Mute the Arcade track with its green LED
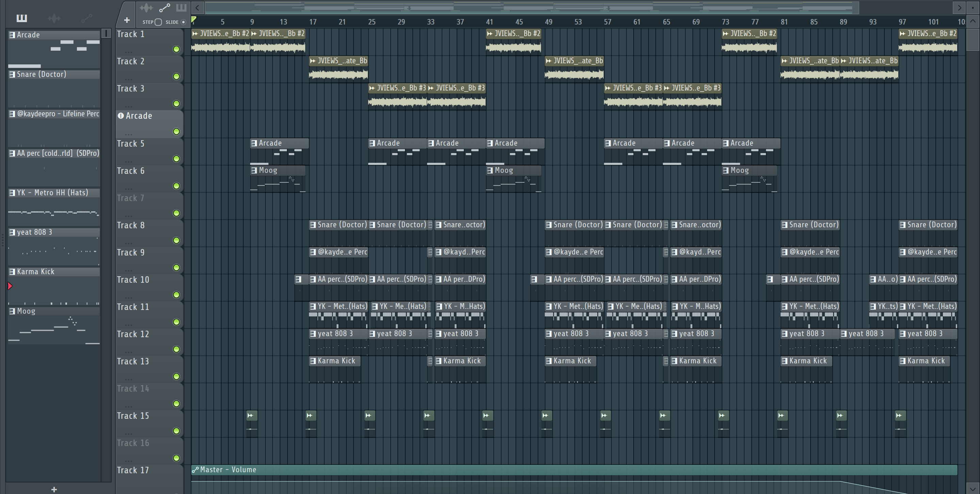This screenshot has height=494, width=980. click(177, 132)
